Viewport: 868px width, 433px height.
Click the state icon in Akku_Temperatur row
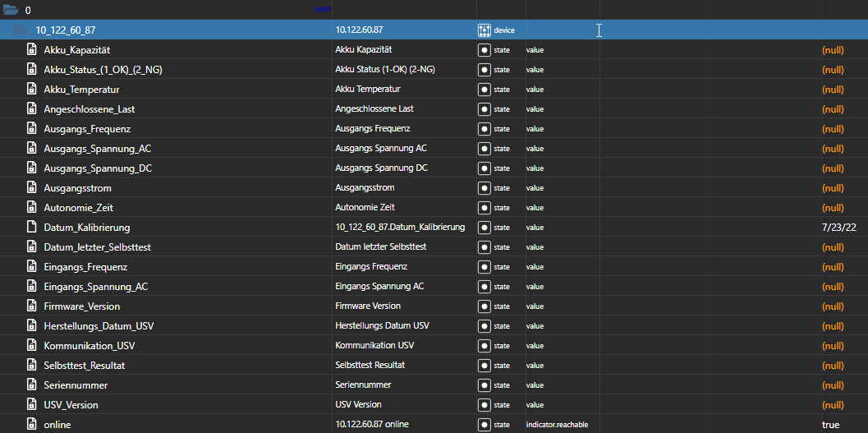(x=484, y=90)
